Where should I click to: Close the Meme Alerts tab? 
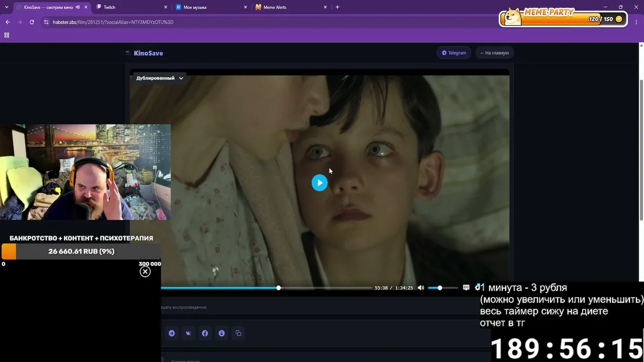pos(326,7)
